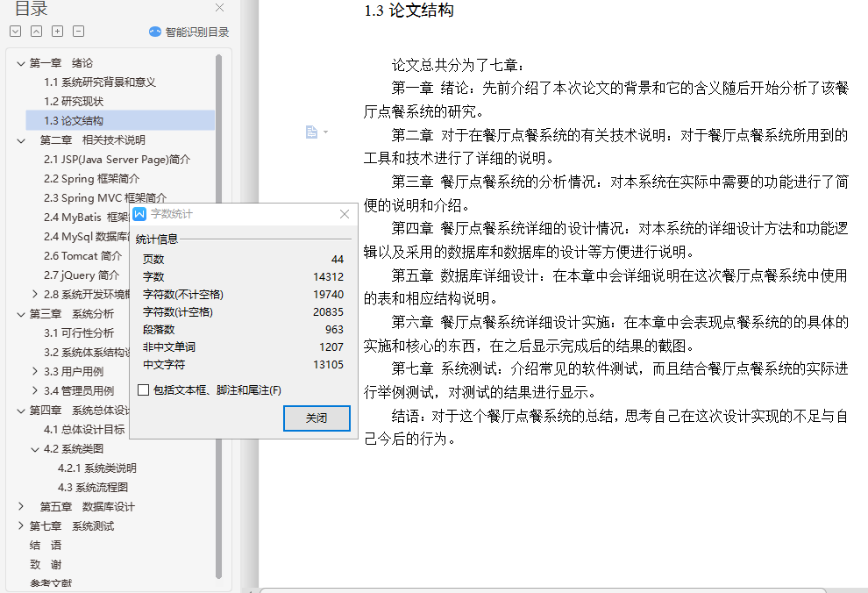Click the horizontal scrollbar below the document
This screenshot has height=593, width=868.
543,590
